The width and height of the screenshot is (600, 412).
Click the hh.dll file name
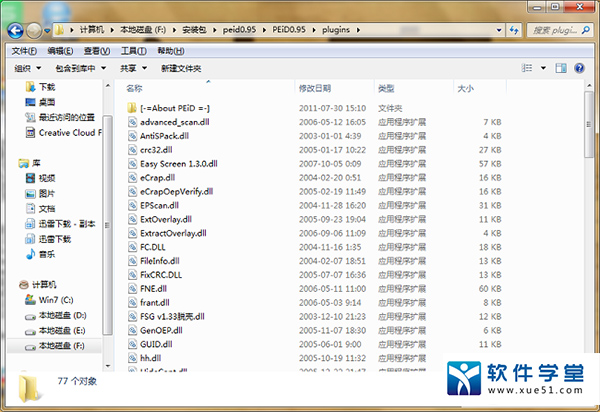pos(150,358)
